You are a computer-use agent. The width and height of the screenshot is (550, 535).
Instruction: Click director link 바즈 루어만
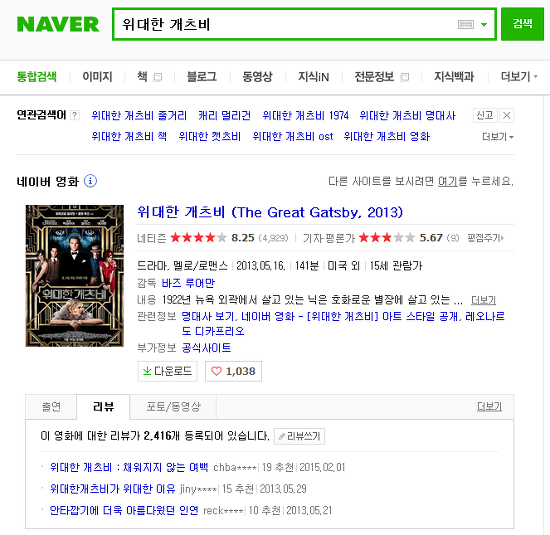[188, 283]
